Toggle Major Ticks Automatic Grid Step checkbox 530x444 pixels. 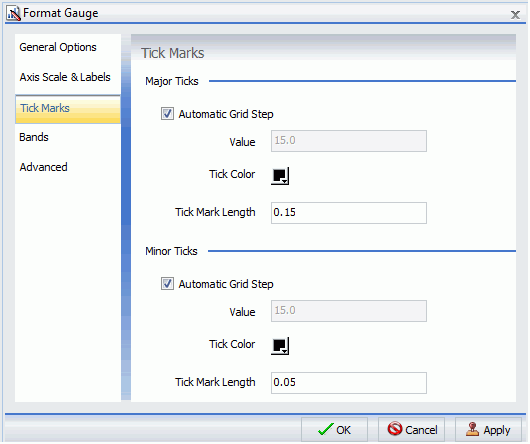coord(167,114)
